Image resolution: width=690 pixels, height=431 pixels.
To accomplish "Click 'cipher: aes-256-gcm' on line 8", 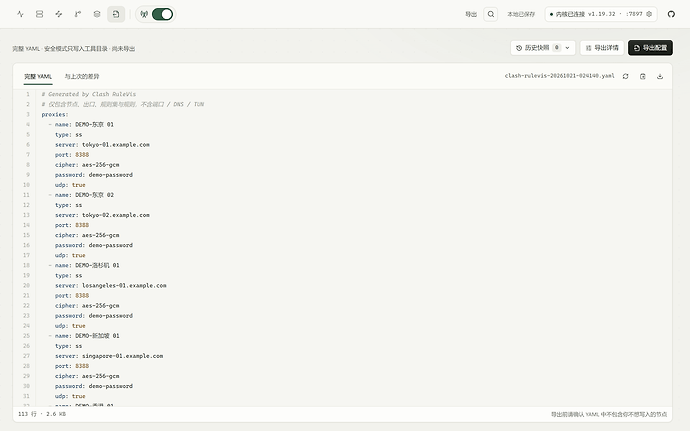I will click(87, 165).
